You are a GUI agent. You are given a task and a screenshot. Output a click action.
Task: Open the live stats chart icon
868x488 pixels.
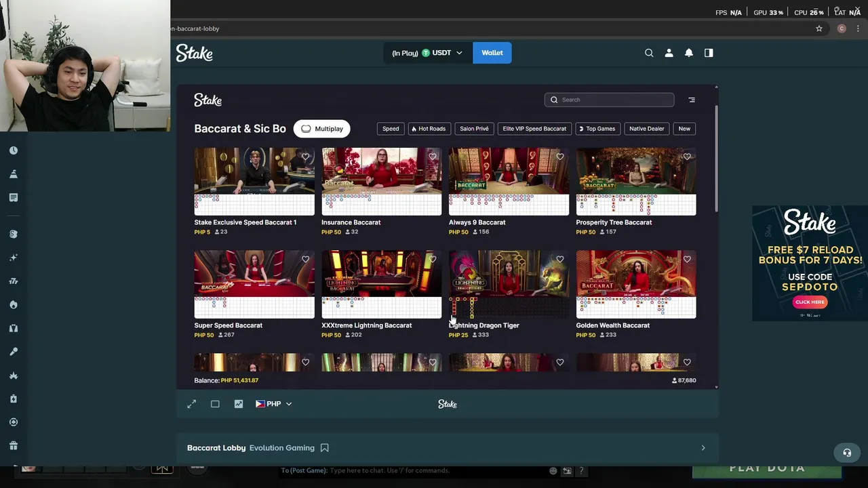click(239, 404)
